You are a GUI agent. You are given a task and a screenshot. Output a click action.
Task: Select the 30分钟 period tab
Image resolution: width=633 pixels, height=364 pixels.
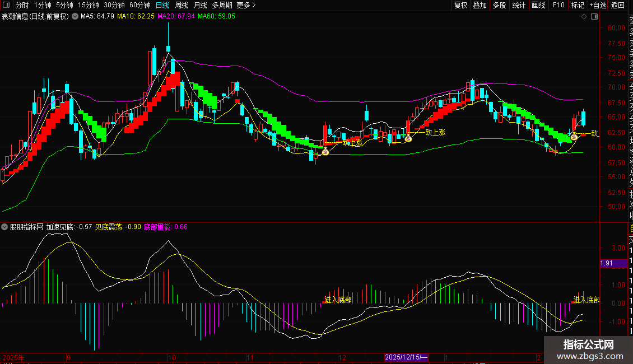(114, 5)
